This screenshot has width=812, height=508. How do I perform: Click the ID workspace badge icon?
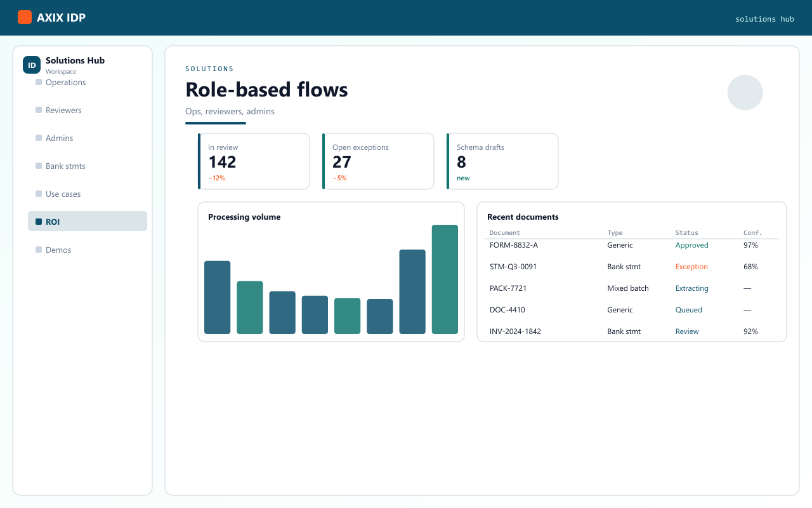click(x=32, y=65)
